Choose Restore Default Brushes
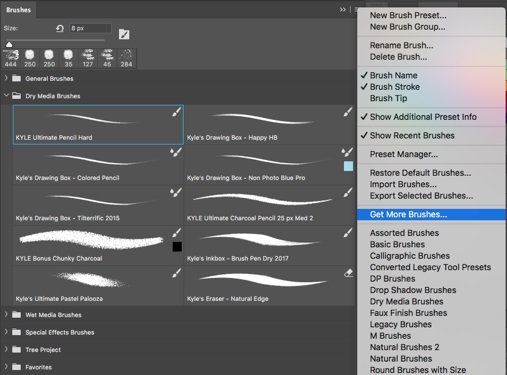The image size is (507, 375). click(x=420, y=173)
